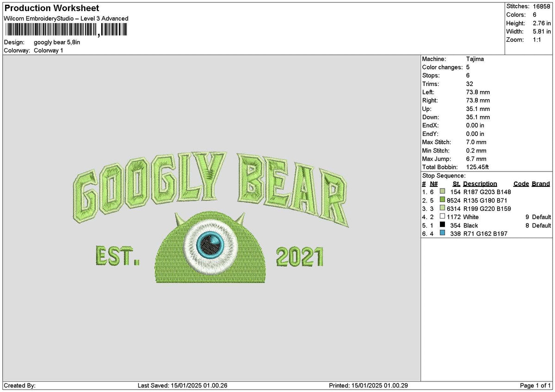555x392 pixels.
Task: Click the 'Code' column header
Action: point(521,184)
